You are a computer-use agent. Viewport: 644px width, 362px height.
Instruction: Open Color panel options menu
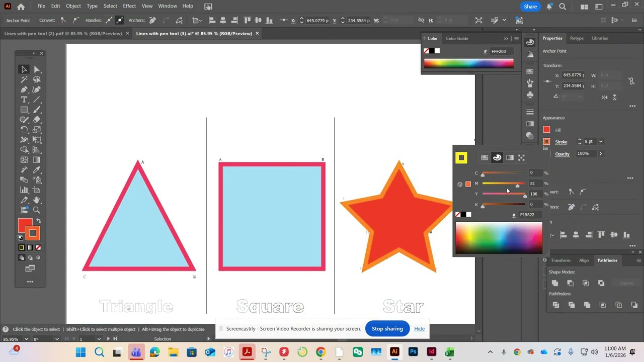coord(516,38)
